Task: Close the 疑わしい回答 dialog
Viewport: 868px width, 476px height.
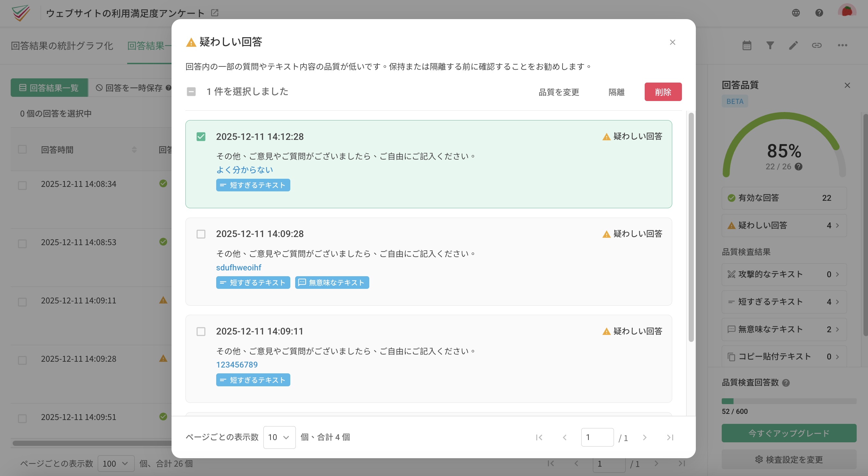Action: click(x=672, y=42)
